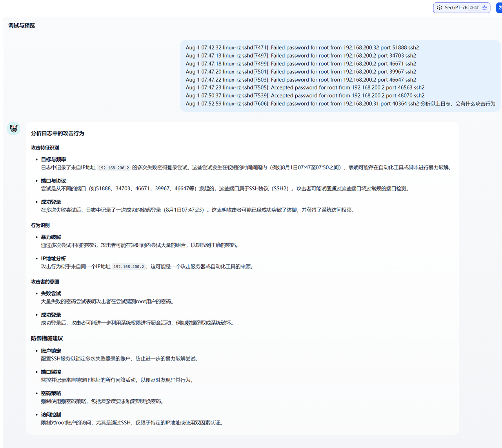Click the 行为识别 section heading
Screen dimensions: 502x448
click(40, 226)
